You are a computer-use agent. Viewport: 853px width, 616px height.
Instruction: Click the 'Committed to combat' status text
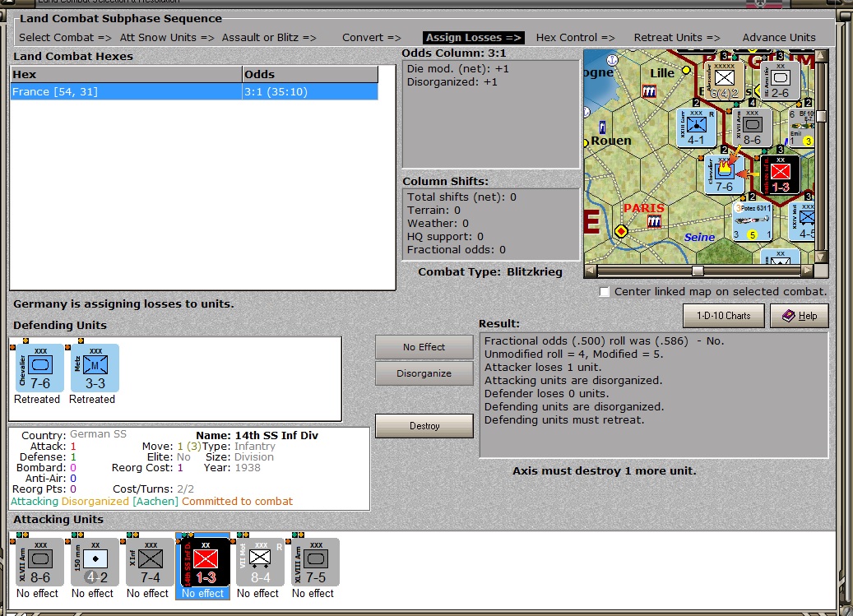click(237, 502)
